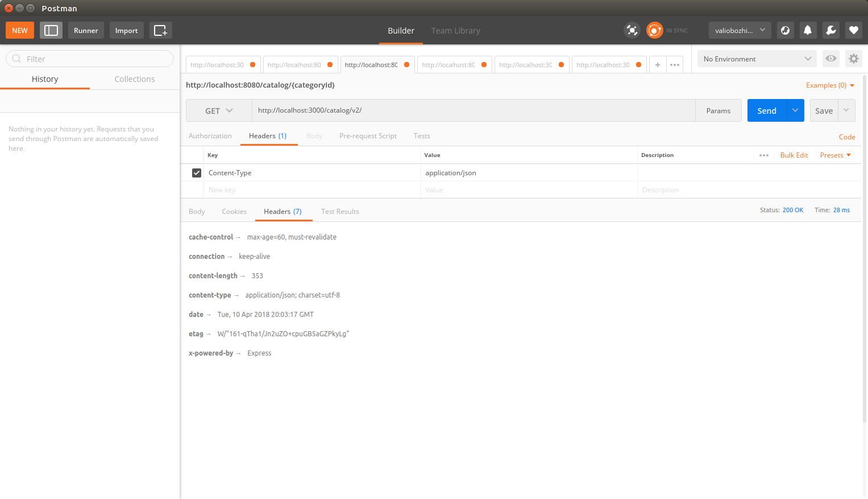Open the globe browse icon in the header
868x499 pixels.
tap(785, 30)
